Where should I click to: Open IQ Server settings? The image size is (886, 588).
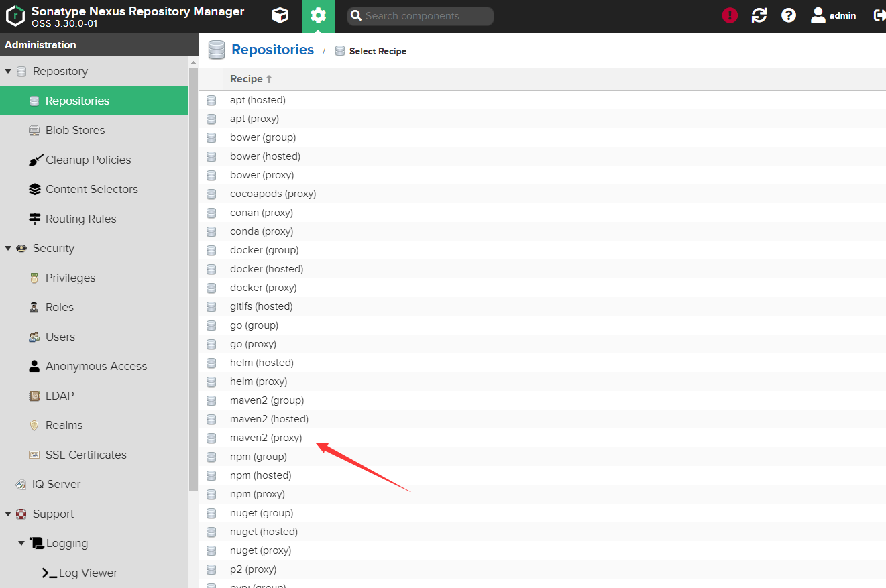pyautogui.click(x=94, y=484)
